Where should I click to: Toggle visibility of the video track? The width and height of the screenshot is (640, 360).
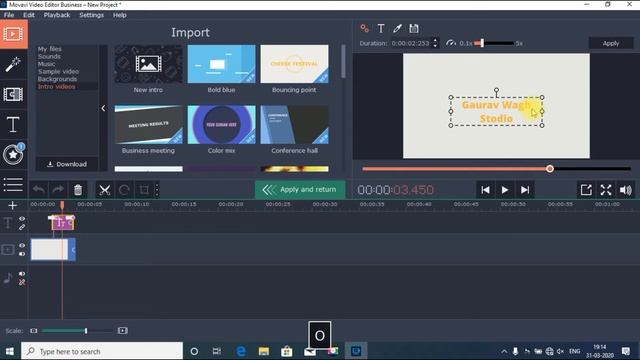tap(22, 245)
